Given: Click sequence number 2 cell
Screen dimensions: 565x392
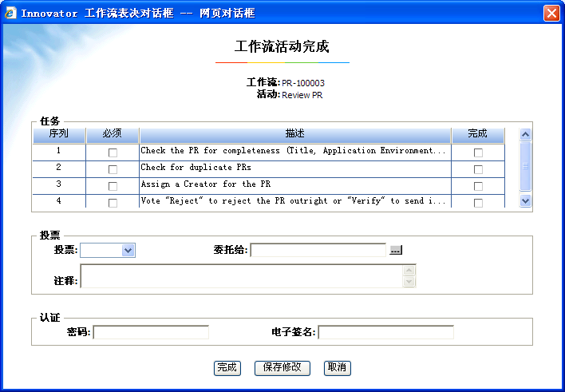Looking at the screenshot, I should (x=59, y=168).
